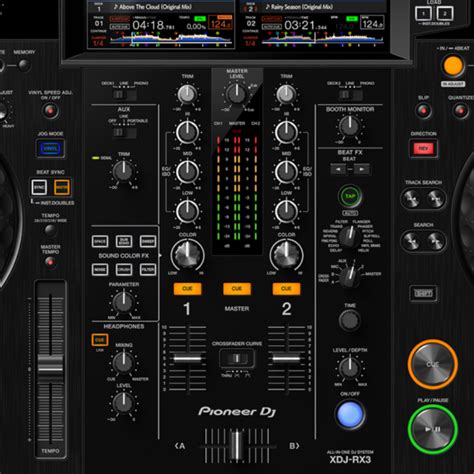Click channel 2 COLOR knob
474x474 pixels.
tap(286, 255)
